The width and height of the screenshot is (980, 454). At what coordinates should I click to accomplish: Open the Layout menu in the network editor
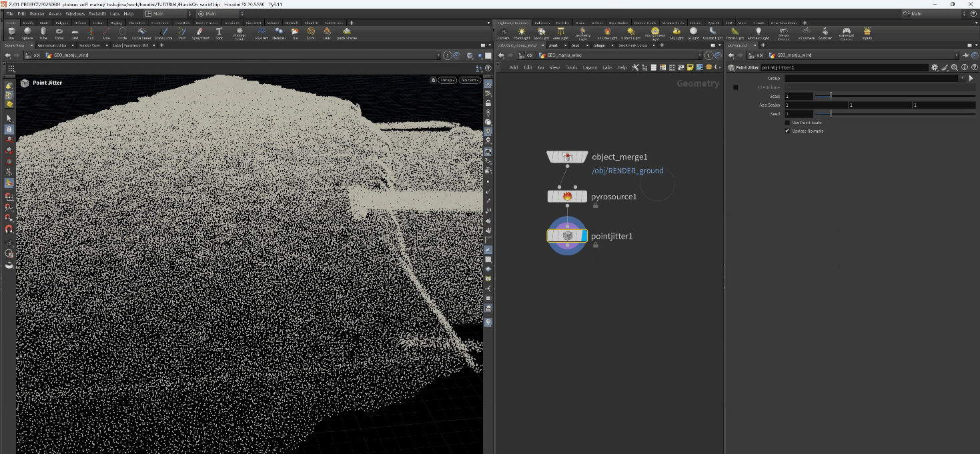(590, 67)
